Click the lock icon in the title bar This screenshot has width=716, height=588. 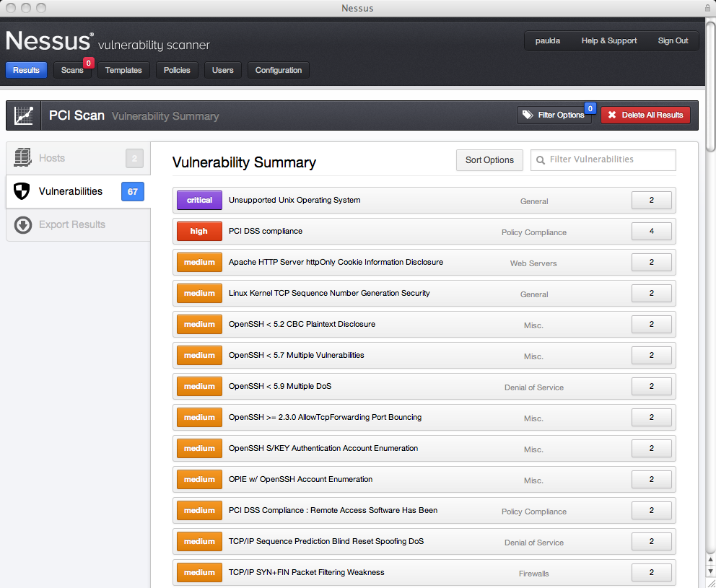(707, 8)
